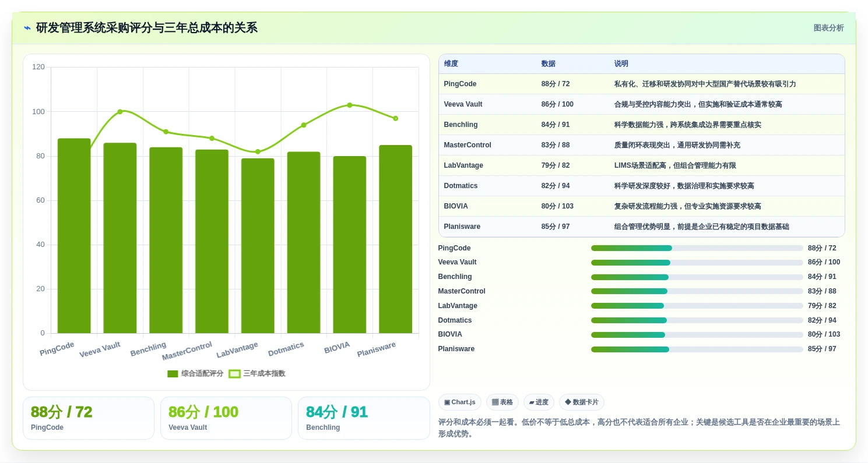868x463 pixels.
Task: Select the 表格 tag chip
Action: (x=502, y=402)
